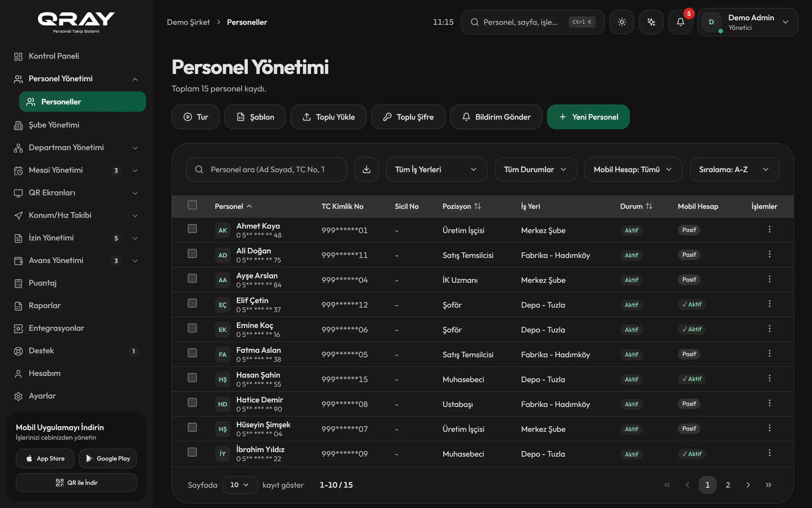
Task: Click the global search box with Ctrl K
Action: click(x=533, y=22)
